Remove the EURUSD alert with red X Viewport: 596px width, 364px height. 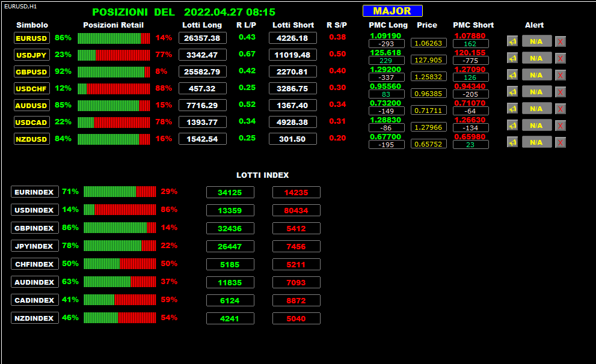[x=561, y=41]
